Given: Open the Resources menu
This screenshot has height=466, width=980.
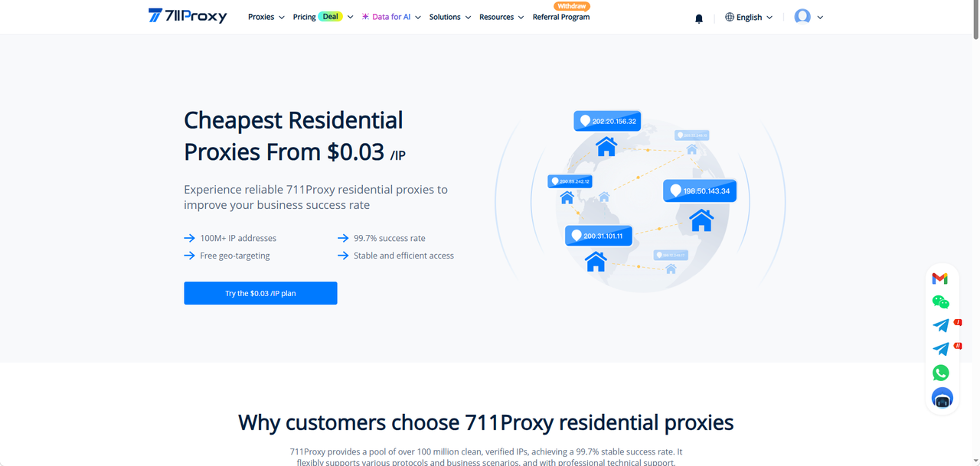Looking at the screenshot, I should coord(501,17).
